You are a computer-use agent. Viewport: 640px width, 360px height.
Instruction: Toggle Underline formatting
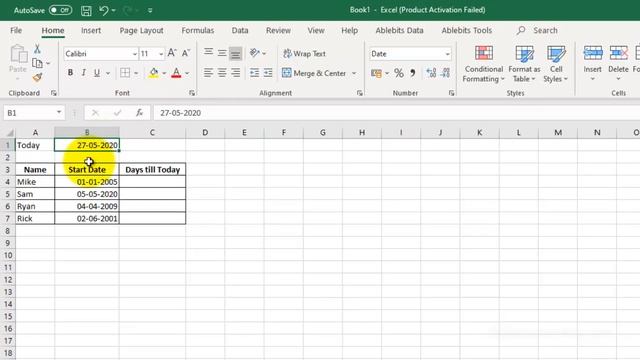coord(97,73)
